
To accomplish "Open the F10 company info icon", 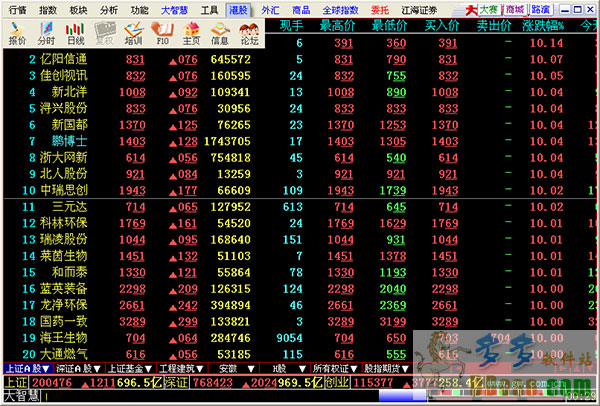I will (x=162, y=34).
